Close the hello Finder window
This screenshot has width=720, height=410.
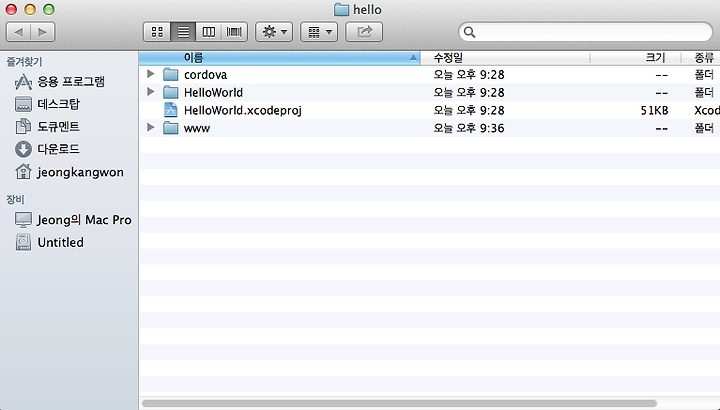pos(11,9)
